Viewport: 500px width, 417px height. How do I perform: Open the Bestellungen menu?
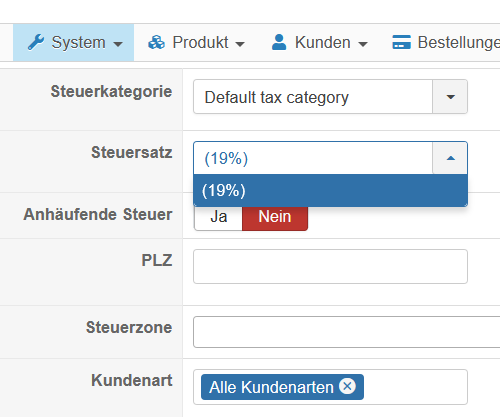point(446,42)
